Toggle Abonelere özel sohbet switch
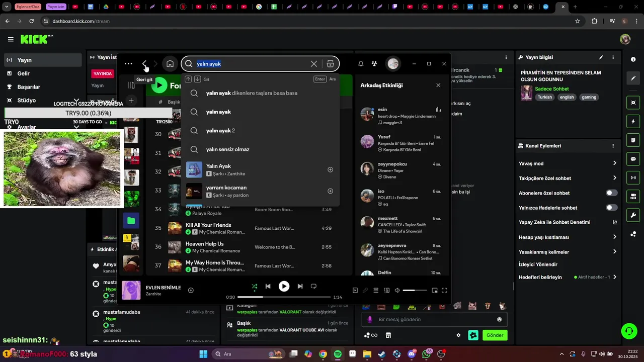This screenshot has width=644, height=362. pyautogui.click(x=612, y=193)
